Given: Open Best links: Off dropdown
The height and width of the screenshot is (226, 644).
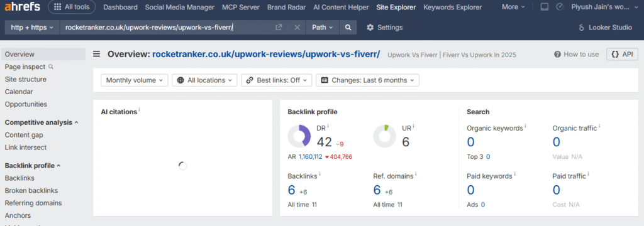Looking at the screenshot, I should (277, 80).
